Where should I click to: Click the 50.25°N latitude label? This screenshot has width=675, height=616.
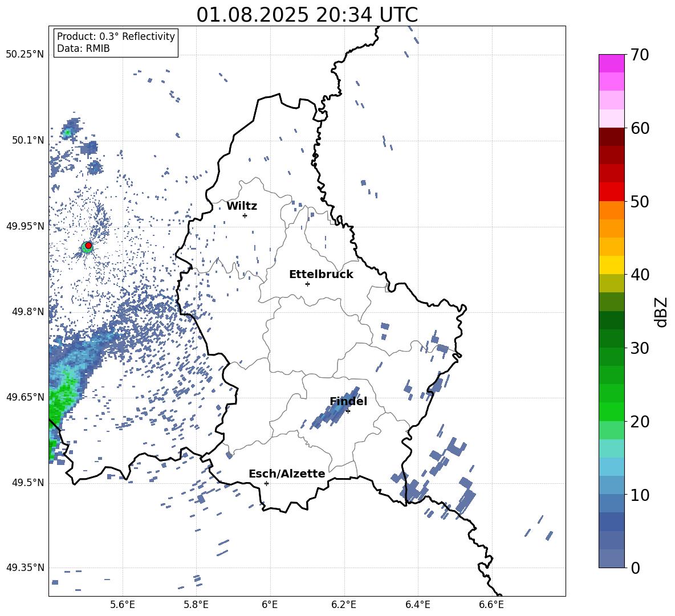point(25,55)
